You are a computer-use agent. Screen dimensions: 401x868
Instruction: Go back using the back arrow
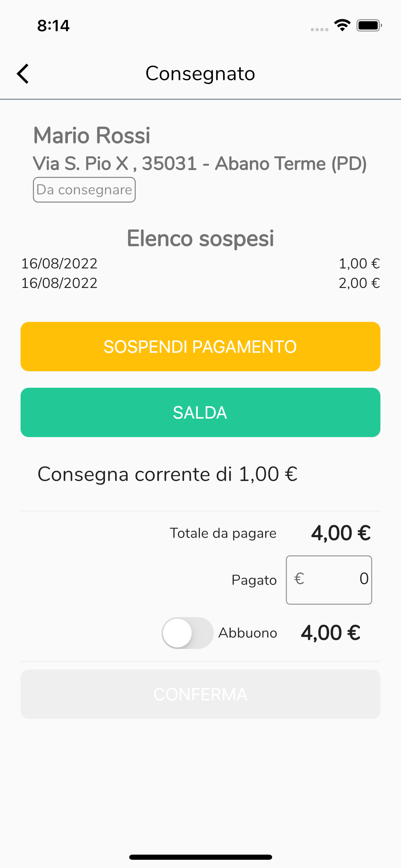tap(23, 74)
